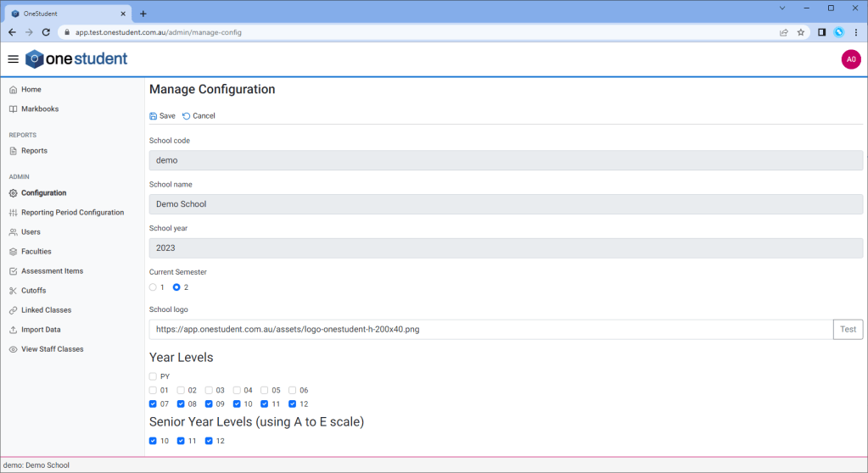Reload the page in browser

click(x=46, y=32)
